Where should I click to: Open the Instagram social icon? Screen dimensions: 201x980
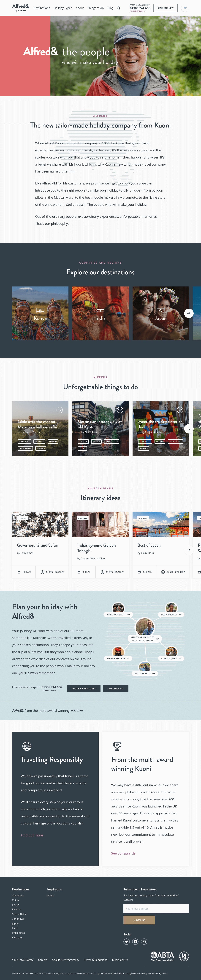point(144,942)
